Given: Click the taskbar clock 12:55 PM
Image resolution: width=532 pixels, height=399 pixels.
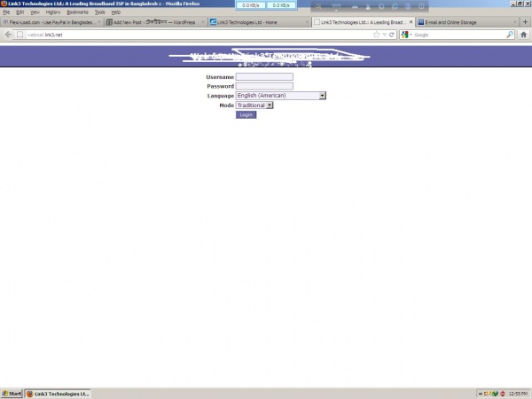Looking at the screenshot, I should pyautogui.click(x=518, y=394).
